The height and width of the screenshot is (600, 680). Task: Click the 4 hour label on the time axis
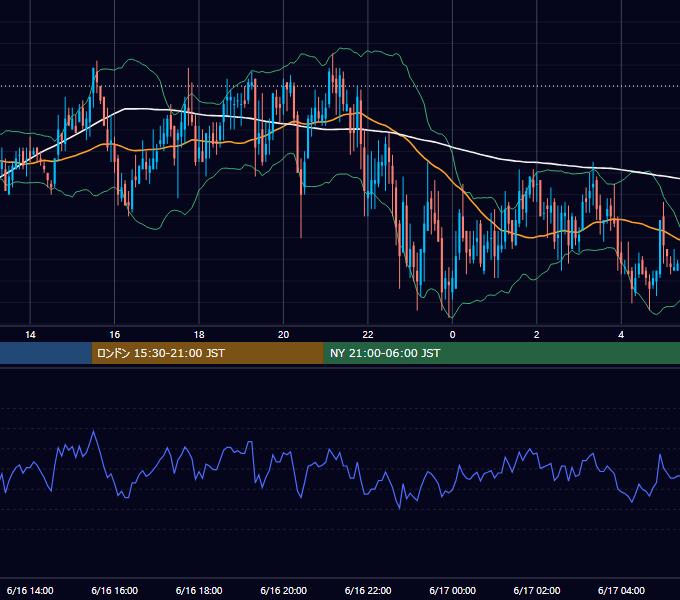[621, 335]
